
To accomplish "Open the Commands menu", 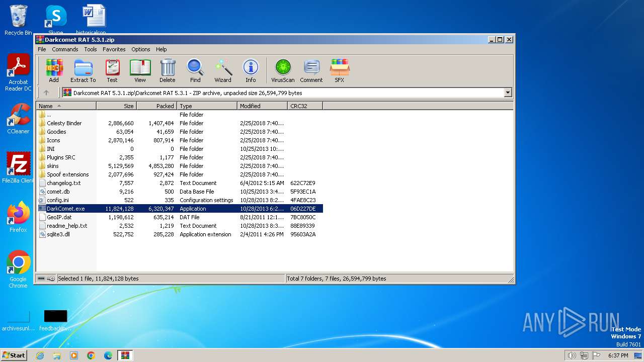I will pyautogui.click(x=65, y=49).
